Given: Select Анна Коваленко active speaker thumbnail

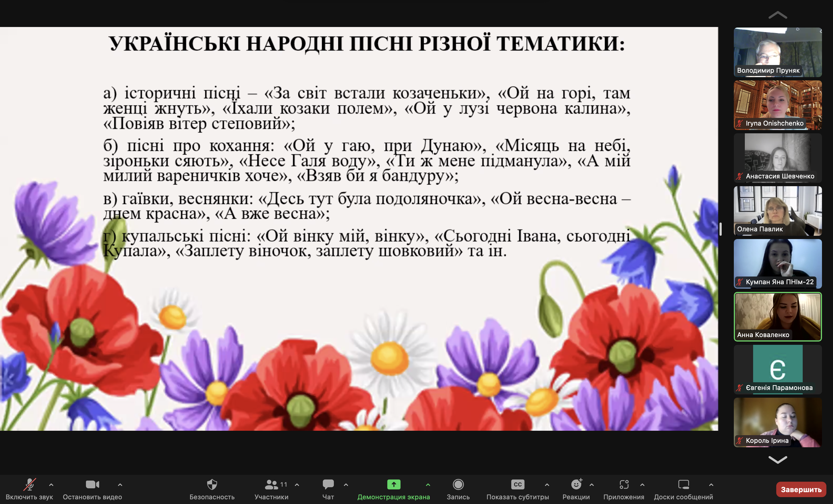Looking at the screenshot, I should point(778,317).
